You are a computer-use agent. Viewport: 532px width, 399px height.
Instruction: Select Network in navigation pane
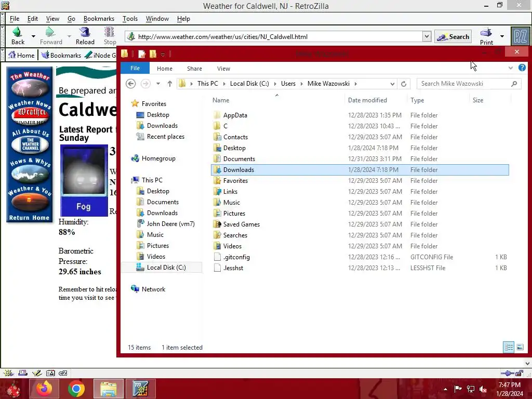coord(148,289)
